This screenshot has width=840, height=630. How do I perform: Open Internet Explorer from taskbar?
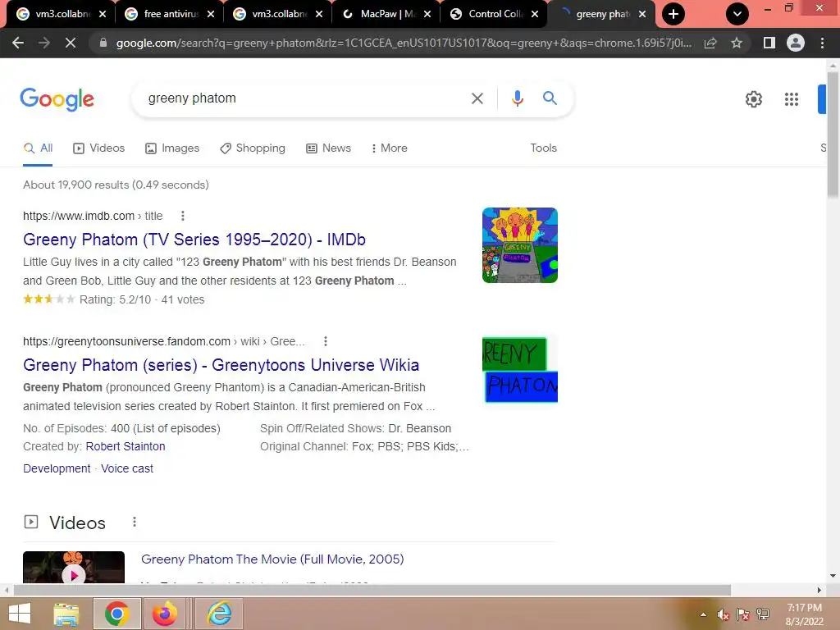click(x=220, y=614)
